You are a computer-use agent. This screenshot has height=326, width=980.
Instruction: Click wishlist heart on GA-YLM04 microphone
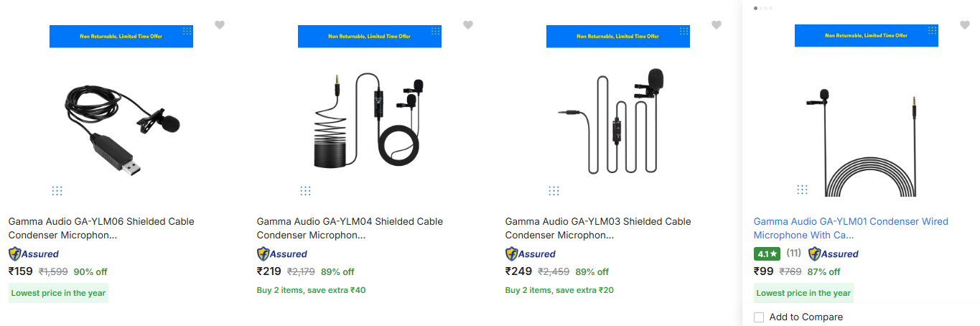pyautogui.click(x=468, y=25)
